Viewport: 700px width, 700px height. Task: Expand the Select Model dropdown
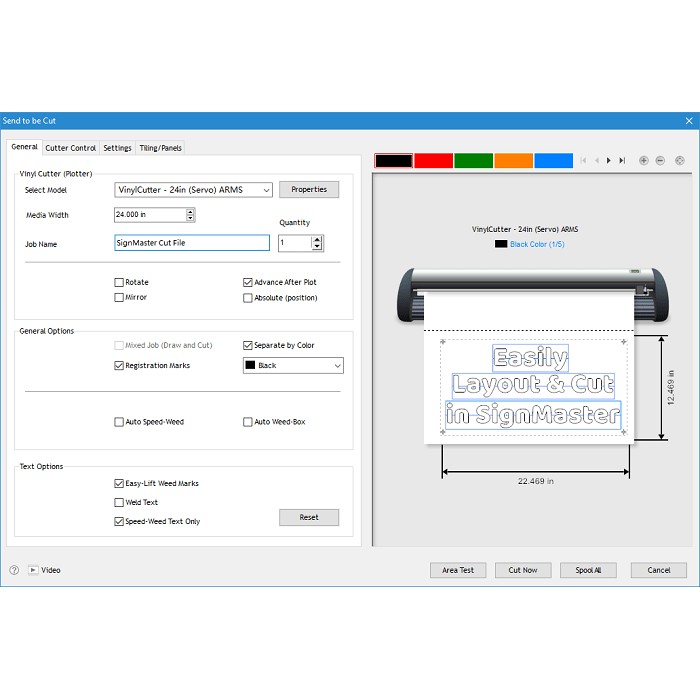point(266,190)
